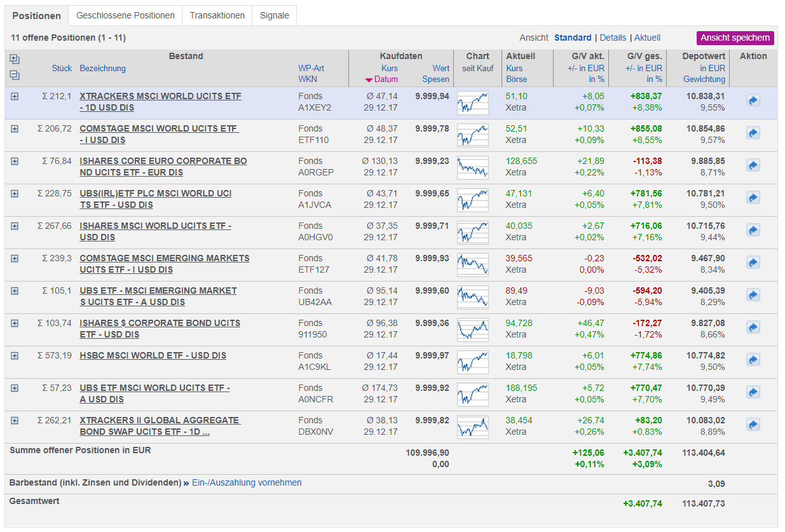Click action icon for HSBC MSCI WORLD ETF
Image resolution: width=785 pixels, height=532 pixels.
pyautogui.click(x=753, y=360)
